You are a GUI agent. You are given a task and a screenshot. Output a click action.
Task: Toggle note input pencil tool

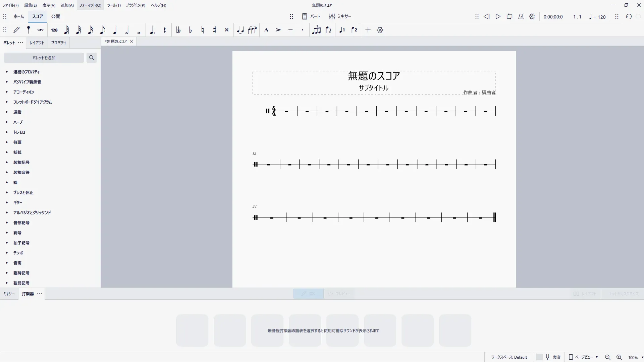16,30
